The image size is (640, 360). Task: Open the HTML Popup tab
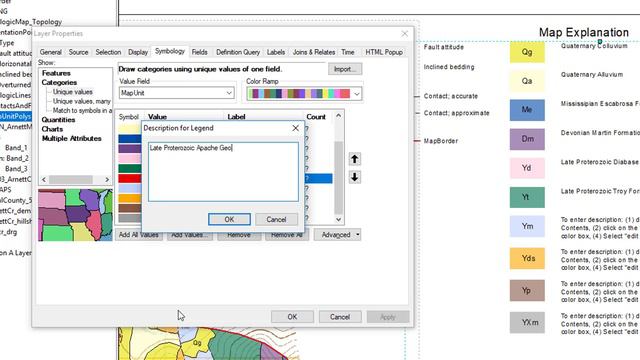[x=384, y=52]
